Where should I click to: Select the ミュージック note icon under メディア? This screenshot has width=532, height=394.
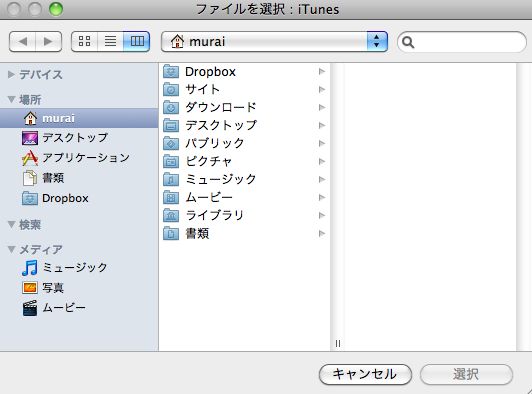pos(30,268)
